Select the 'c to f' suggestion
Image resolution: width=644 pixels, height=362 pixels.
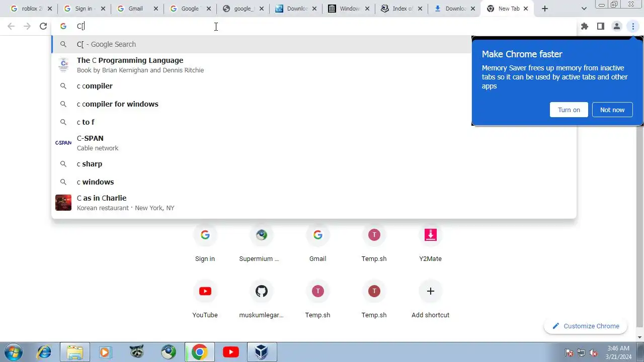pos(314,122)
